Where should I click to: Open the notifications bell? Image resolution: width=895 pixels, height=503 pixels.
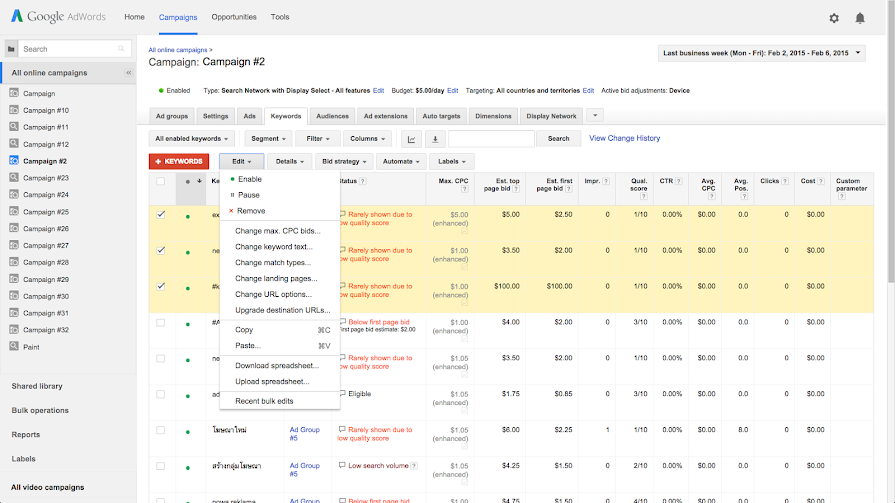[860, 18]
